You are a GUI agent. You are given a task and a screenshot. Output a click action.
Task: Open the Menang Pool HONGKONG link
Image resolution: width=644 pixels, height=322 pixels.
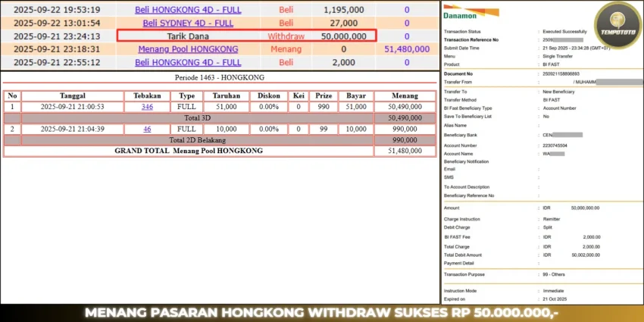(188, 49)
